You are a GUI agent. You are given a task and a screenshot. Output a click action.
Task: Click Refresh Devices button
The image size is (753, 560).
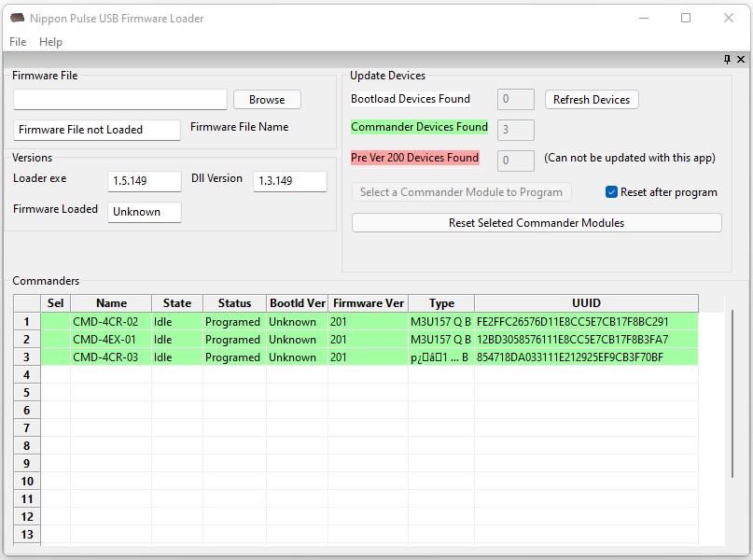coord(592,100)
